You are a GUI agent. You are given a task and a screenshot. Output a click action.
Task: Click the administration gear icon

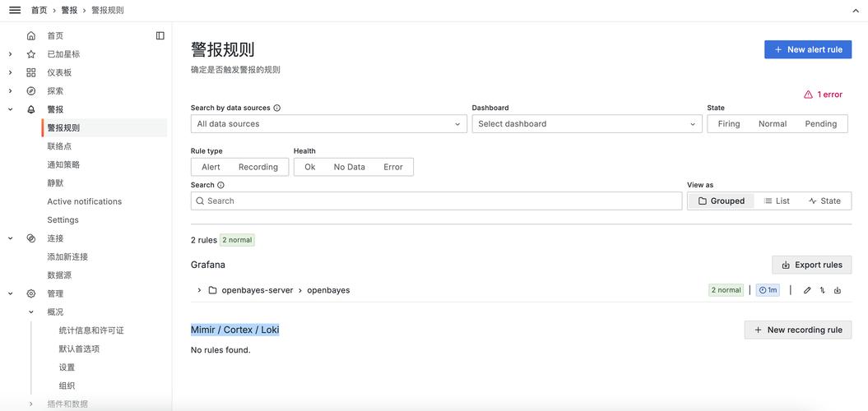(x=31, y=293)
